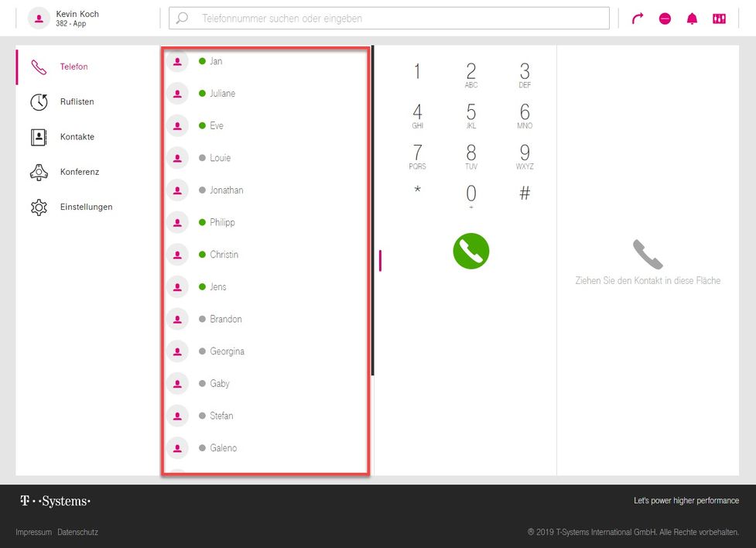Image resolution: width=756 pixels, height=548 pixels.
Task: Collapse dialpad using the pink side handle
Action: click(x=380, y=261)
